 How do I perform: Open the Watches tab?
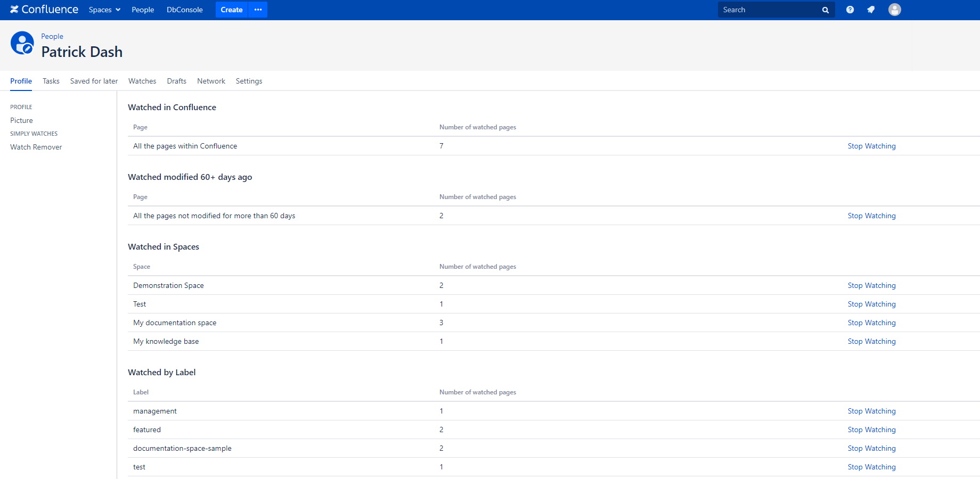[142, 81]
